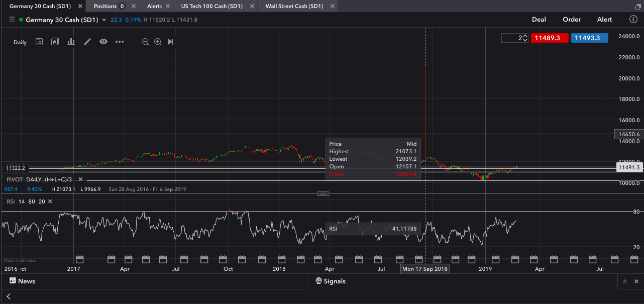Click the back arrow in bottom panel
Image resolution: width=644 pixels, height=304 pixels.
click(9, 296)
